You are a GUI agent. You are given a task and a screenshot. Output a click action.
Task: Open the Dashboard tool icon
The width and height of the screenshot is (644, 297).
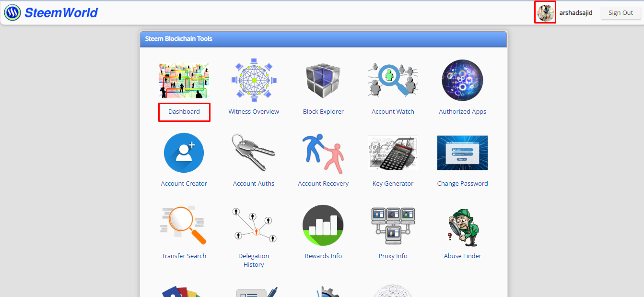pos(184,80)
